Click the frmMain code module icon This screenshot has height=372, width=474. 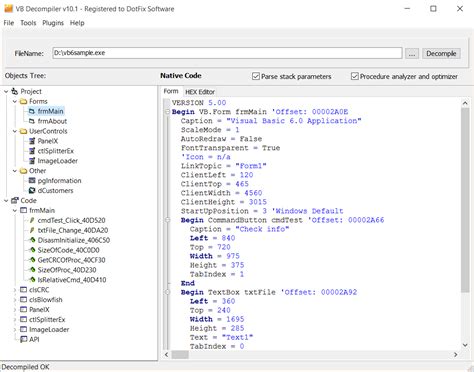coord(23,210)
